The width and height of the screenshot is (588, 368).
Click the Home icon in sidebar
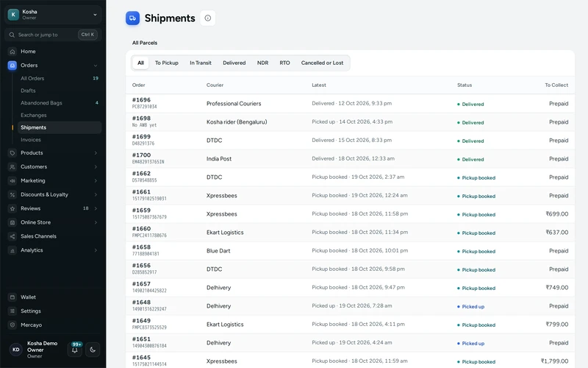(12, 52)
